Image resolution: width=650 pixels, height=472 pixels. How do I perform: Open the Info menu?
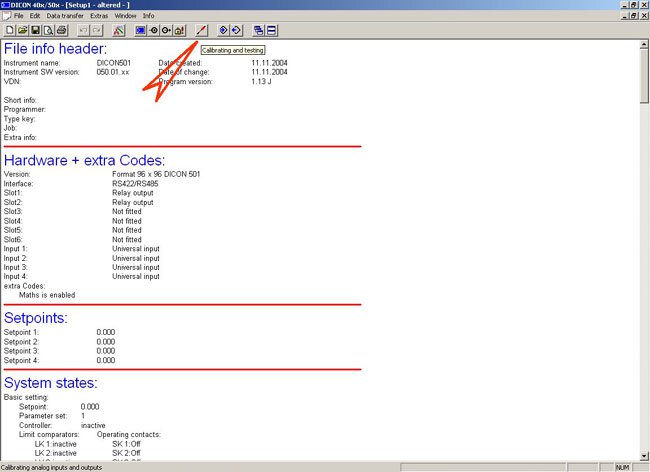(149, 16)
